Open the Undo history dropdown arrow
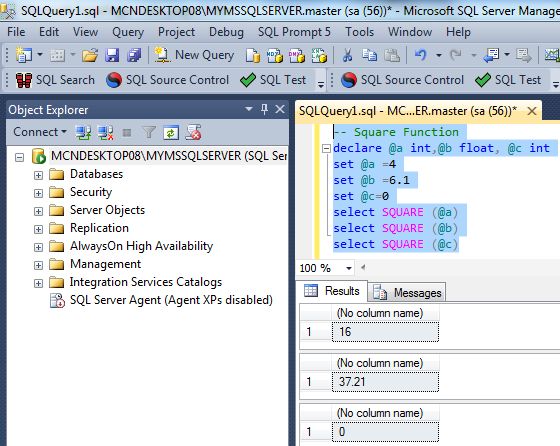The height and width of the screenshot is (446, 560). tap(439, 55)
